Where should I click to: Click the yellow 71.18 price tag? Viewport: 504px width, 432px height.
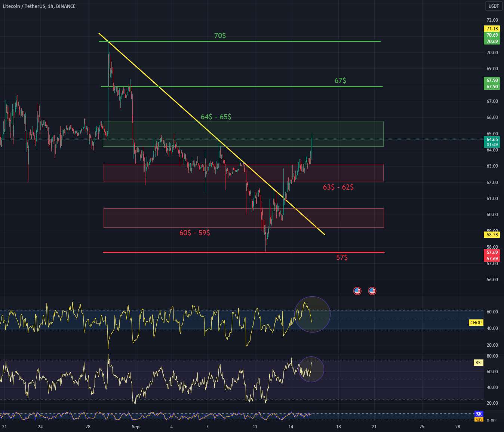492,29
